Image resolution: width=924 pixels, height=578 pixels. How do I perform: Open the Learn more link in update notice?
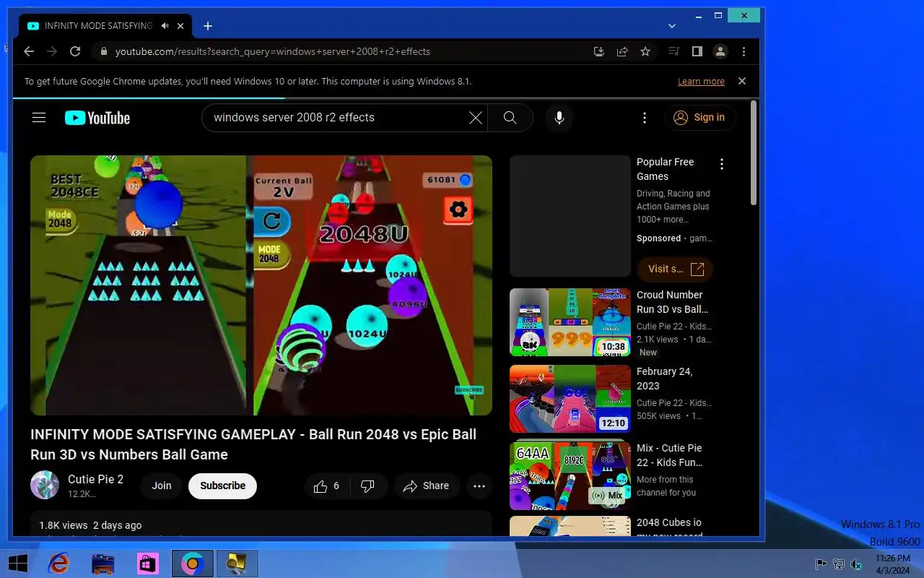pos(701,82)
